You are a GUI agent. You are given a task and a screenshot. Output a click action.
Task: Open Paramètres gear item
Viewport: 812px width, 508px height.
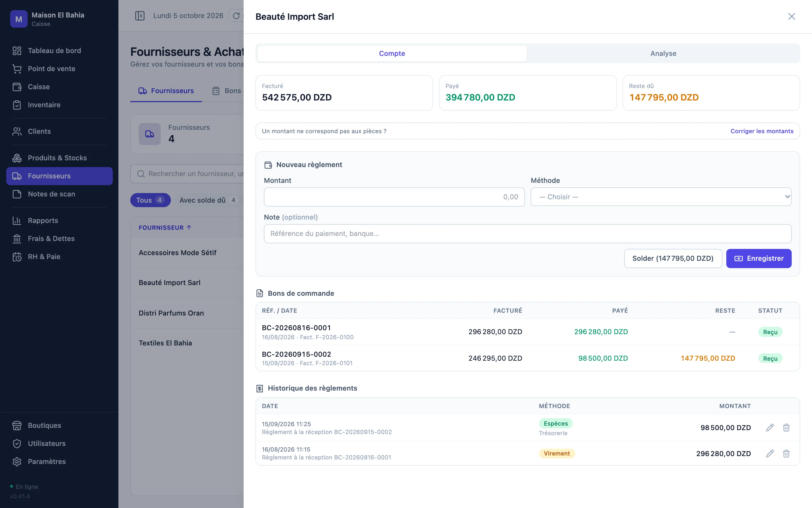point(59,462)
